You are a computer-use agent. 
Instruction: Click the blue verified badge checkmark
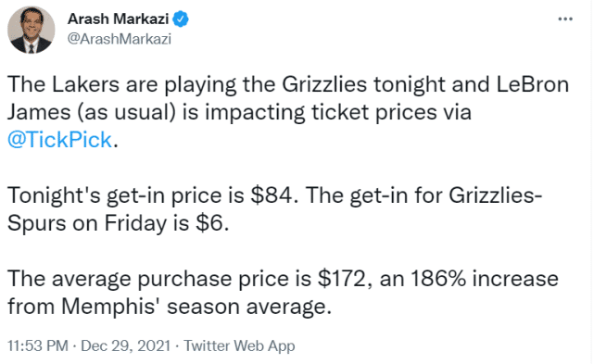click(x=181, y=19)
